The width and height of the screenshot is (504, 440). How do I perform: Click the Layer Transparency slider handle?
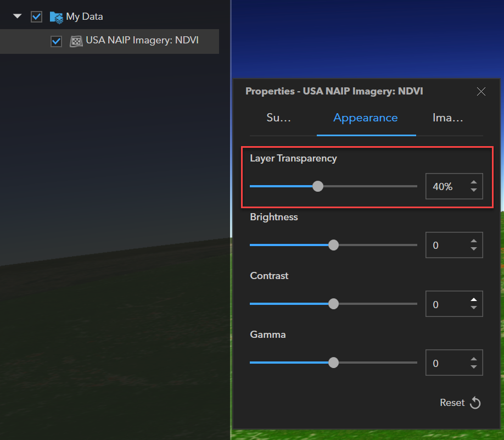point(317,186)
